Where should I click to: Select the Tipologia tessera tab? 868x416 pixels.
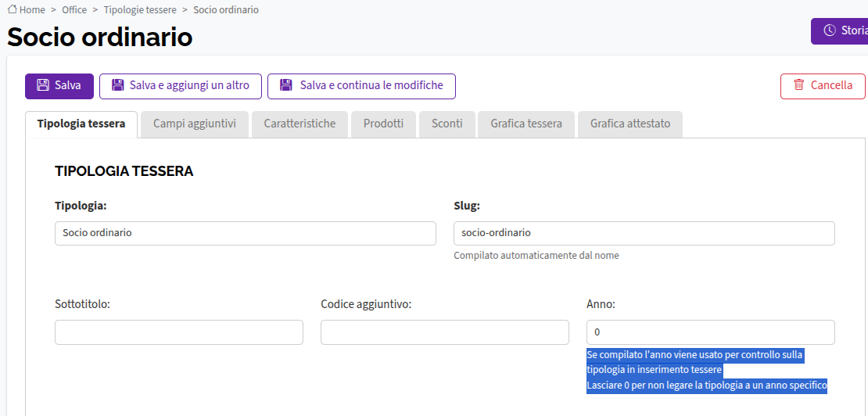click(x=81, y=124)
